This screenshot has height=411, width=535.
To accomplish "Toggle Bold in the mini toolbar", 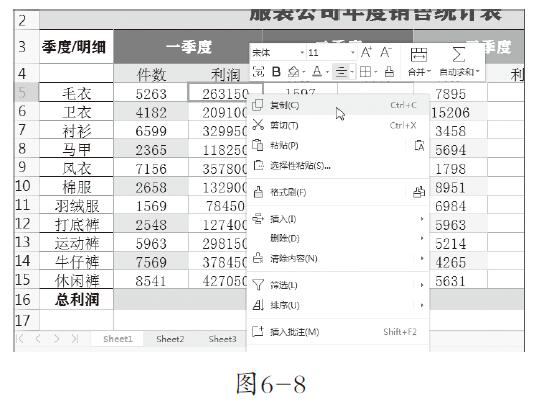I will point(276,72).
